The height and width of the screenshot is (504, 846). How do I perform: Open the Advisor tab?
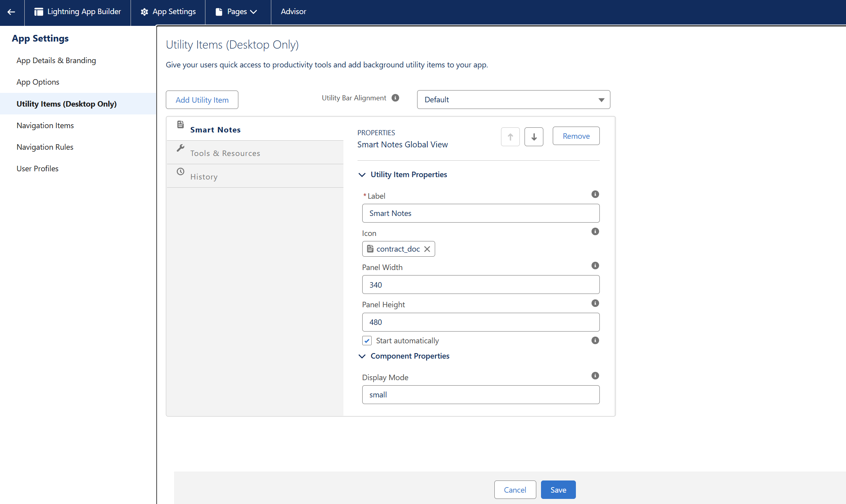coord(293,12)
